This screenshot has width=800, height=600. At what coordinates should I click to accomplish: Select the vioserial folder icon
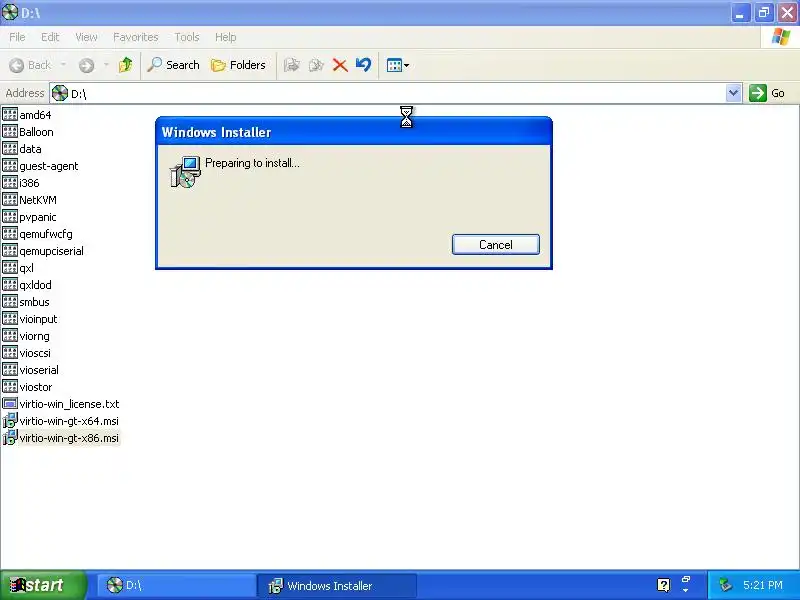[x=10, y=369]
